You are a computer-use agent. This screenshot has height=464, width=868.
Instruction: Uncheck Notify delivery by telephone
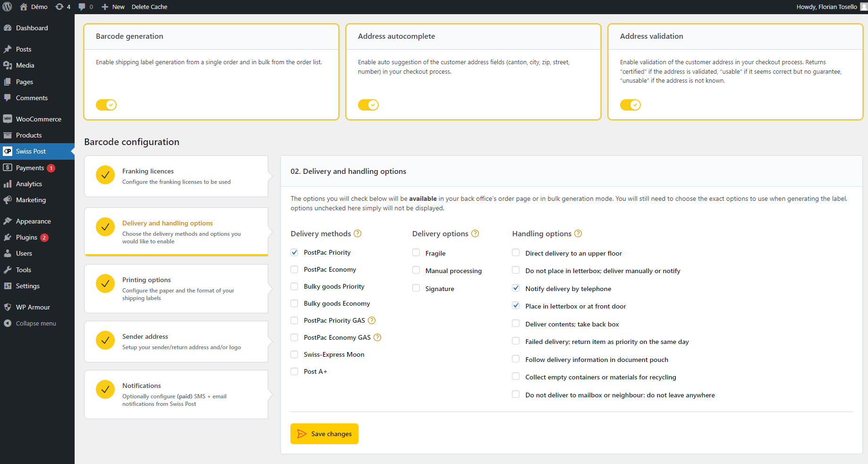tap(515, 288)
